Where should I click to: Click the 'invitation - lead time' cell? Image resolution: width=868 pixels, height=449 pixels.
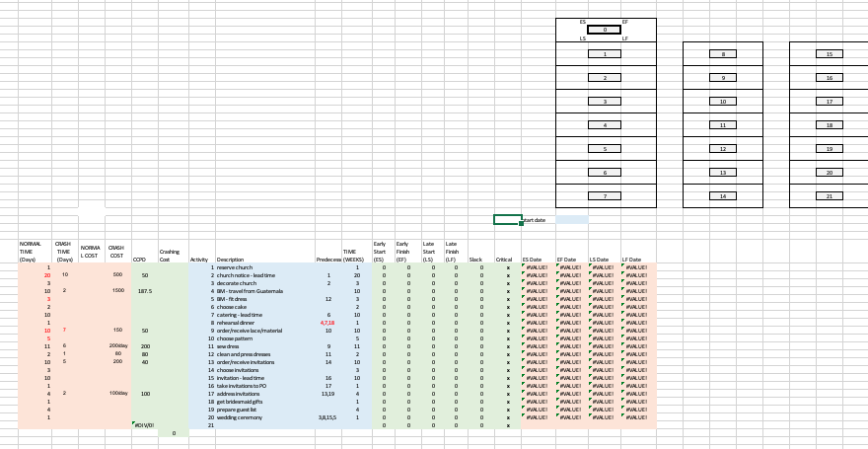pos(265,378)
